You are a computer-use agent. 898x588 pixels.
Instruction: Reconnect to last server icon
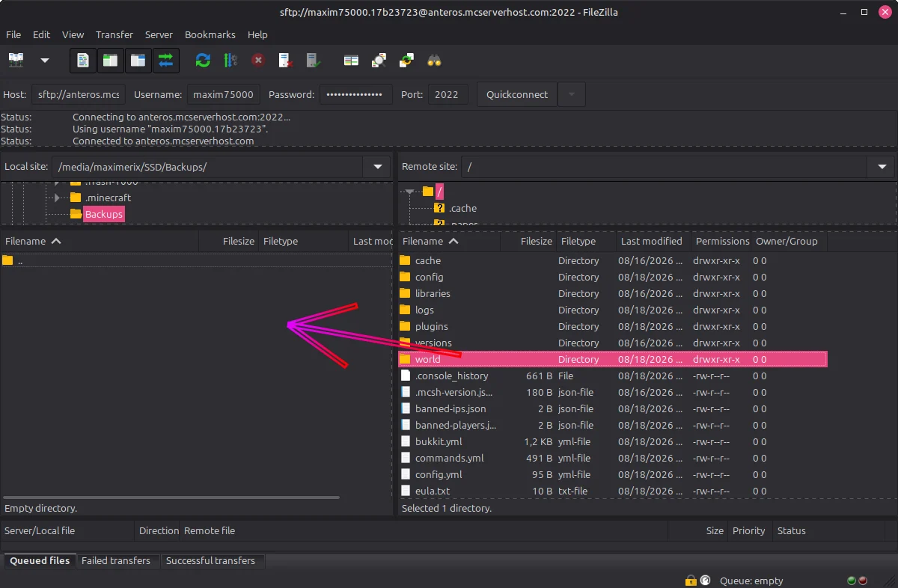tap(313, 61)
